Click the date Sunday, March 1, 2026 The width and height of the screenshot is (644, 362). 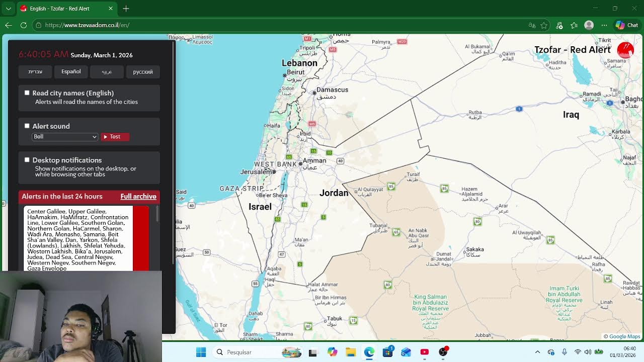tap(102, 55)
